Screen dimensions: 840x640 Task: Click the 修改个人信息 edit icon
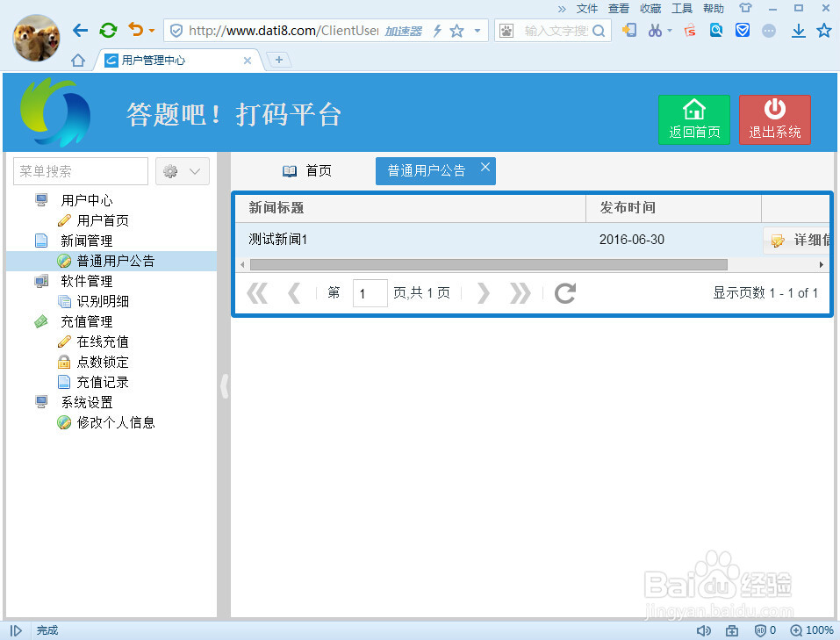coord(63,422)
